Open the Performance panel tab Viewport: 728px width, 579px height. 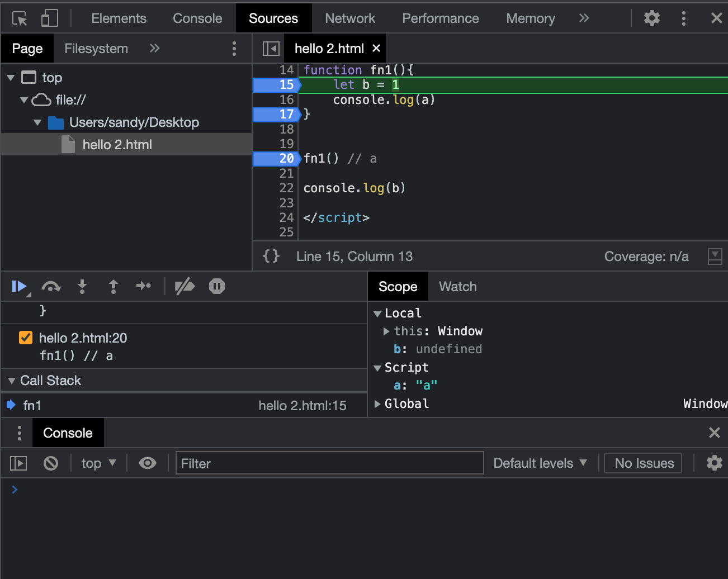441,18
